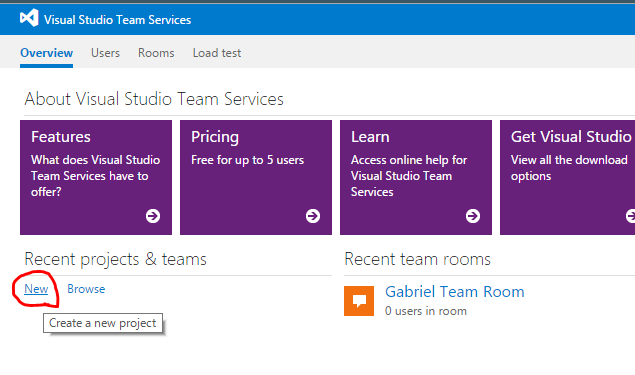Viewport: 635px width, 375px height.
Task: Click the Browse projects link
Action: [x=86, y=289]
